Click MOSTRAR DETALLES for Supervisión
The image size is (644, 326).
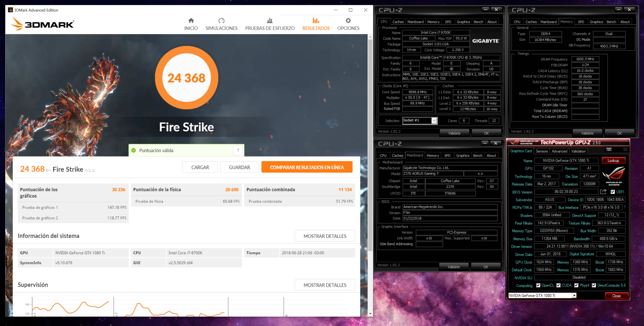(325, 285)
